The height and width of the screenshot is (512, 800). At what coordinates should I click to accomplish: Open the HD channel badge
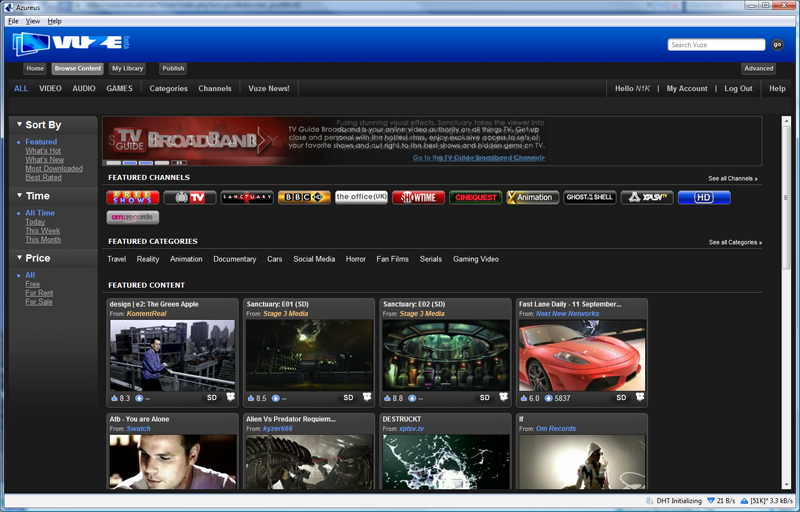pos(704,197)
